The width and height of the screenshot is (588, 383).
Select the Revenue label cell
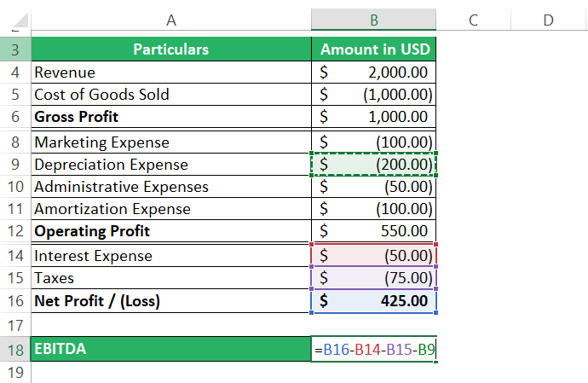tap(170, 73)
